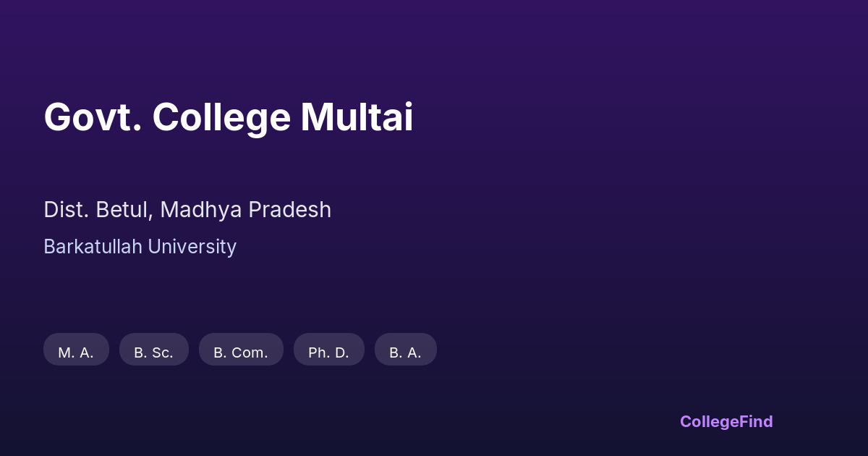Click the CollegeFind brand logo

pyautogui.click(x=726, y=421)
